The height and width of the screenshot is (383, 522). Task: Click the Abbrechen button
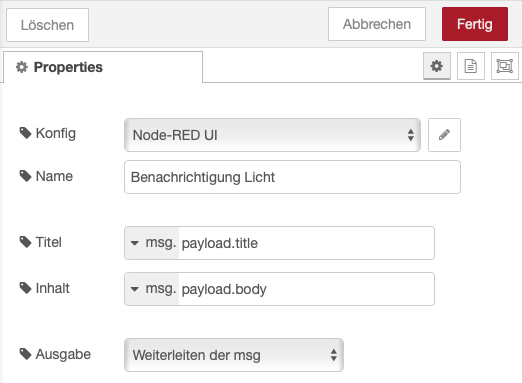377,24
